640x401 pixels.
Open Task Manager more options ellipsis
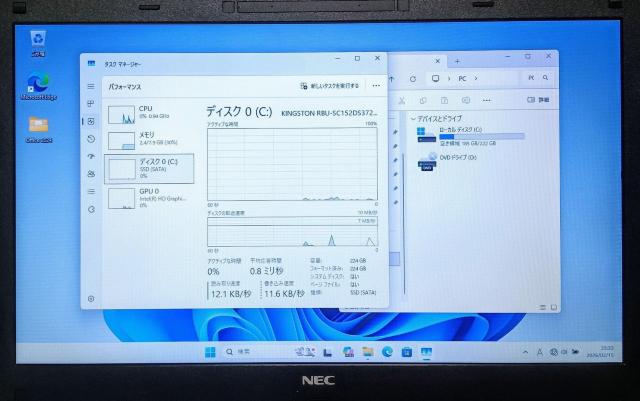click(376, 86)
